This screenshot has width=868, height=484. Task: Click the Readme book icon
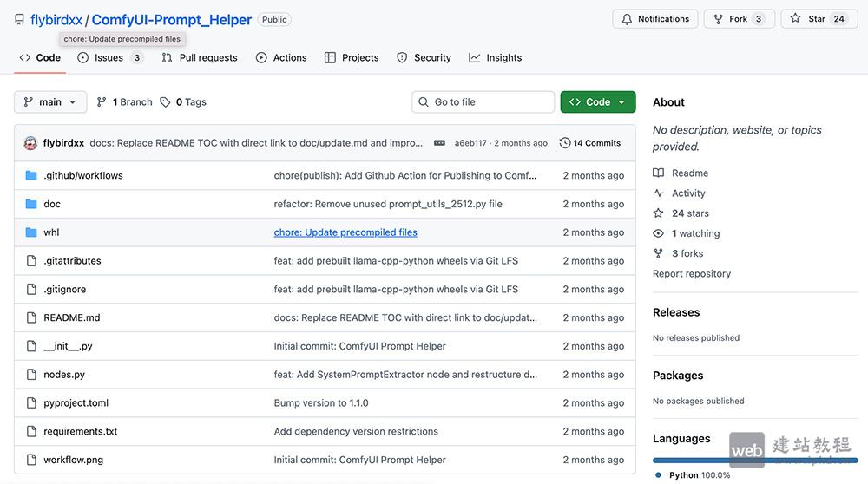pos(659,173)
